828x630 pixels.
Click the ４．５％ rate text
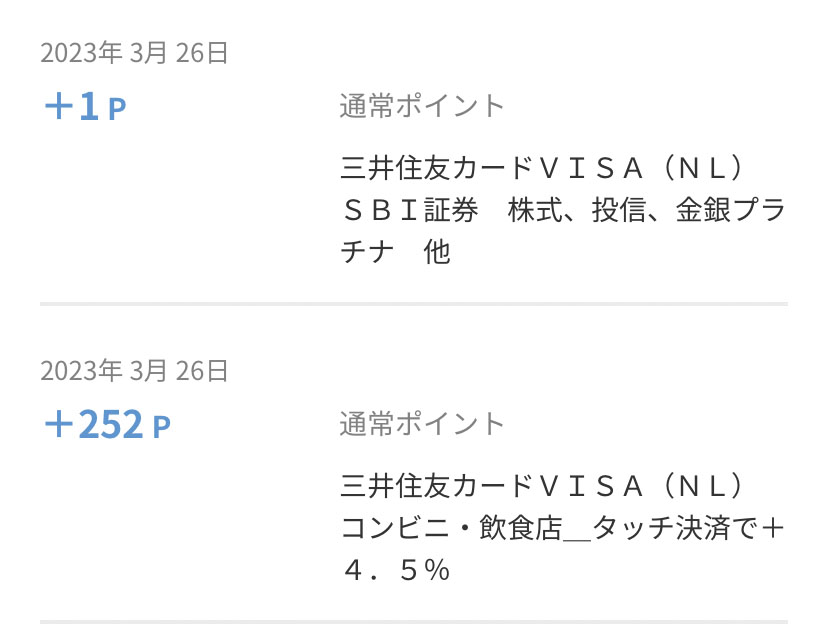point(396,570)
